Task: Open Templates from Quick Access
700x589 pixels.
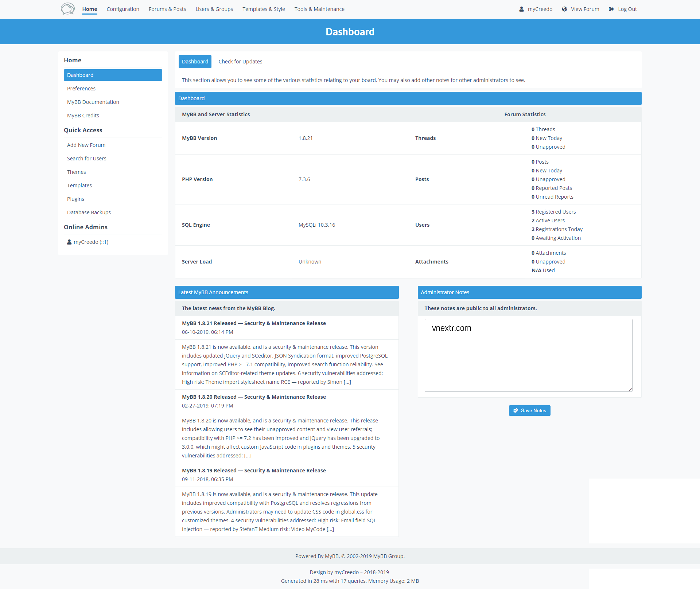Action: click(79, 186)
